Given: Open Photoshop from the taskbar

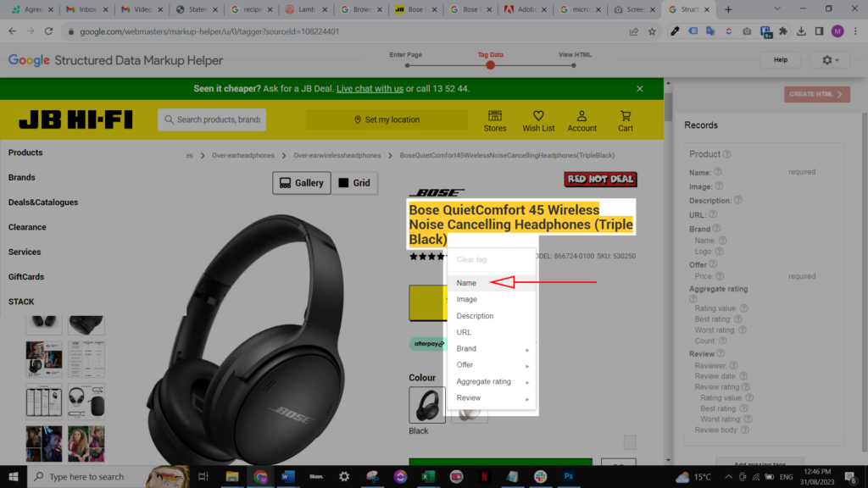Looking at the screenshot, I should click(569, 476).
